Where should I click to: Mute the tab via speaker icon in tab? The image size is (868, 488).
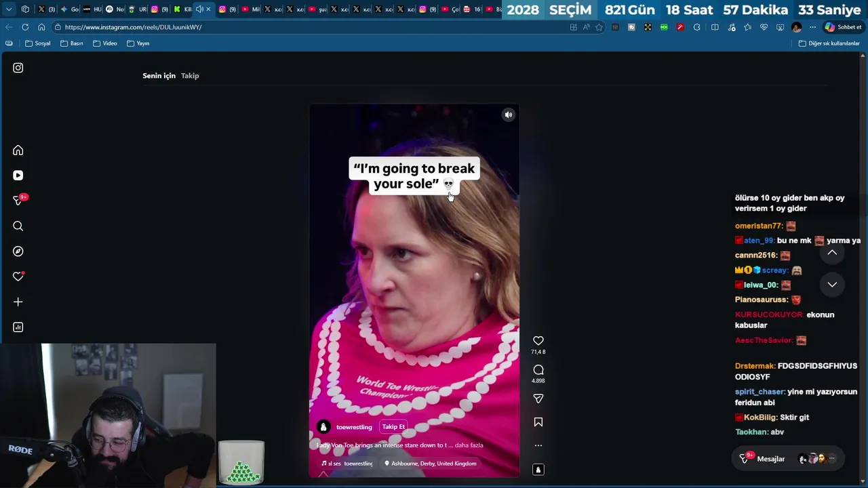tap(199, 9)
